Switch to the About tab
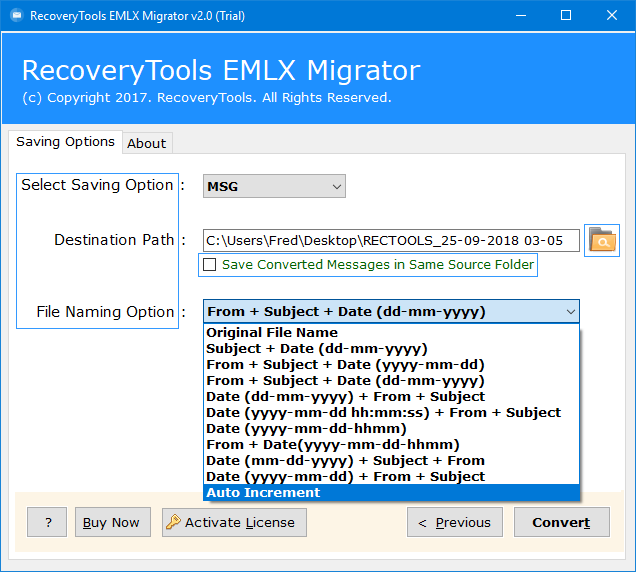 click(147, 143)
